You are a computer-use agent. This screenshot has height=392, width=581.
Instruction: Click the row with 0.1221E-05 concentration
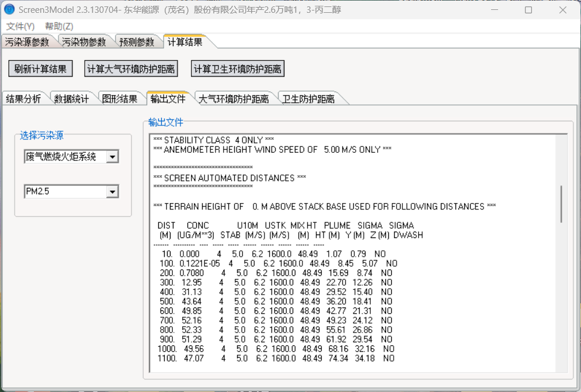[x=279, y=264]
